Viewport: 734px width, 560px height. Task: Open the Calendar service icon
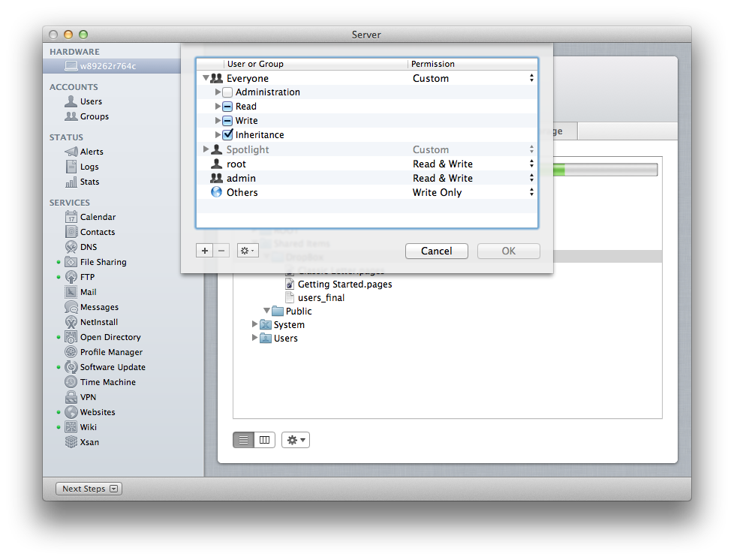click(71, 217)
